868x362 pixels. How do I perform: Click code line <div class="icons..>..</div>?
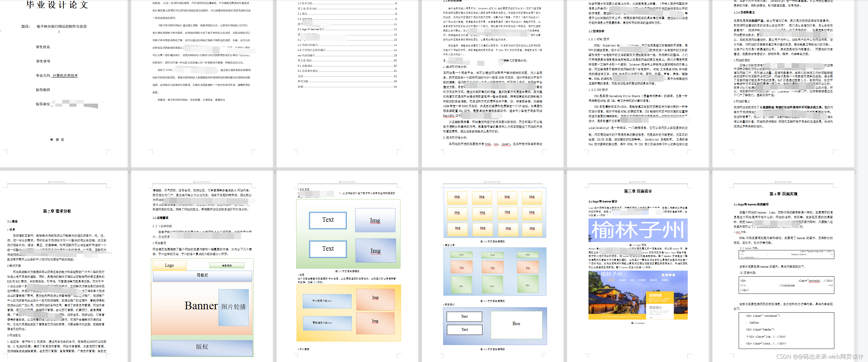pos(765,344)
